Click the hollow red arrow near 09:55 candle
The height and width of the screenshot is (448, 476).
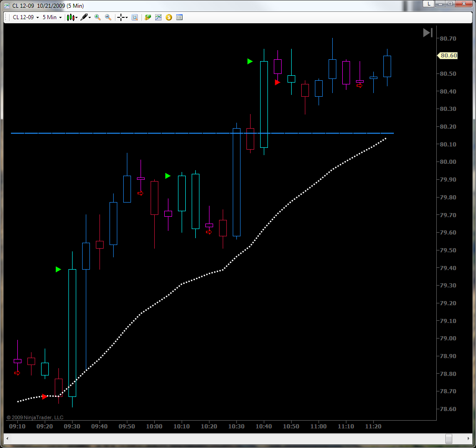click(x=140, y=193)
